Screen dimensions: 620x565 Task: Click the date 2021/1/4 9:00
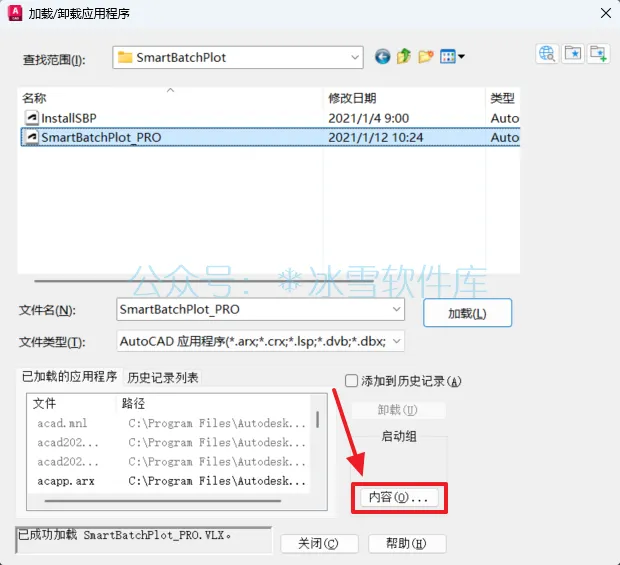369,118
